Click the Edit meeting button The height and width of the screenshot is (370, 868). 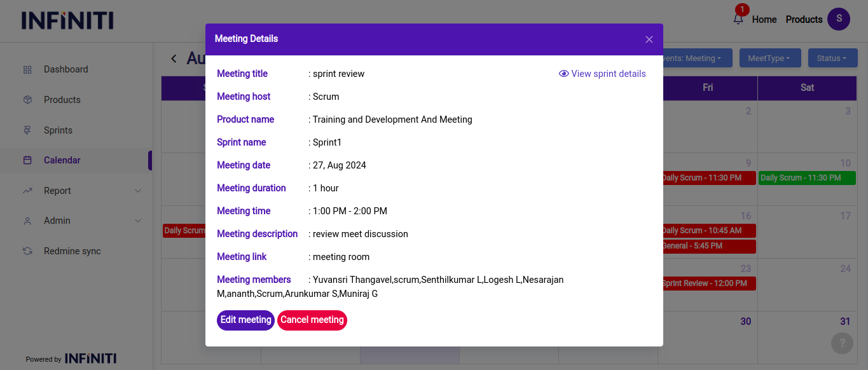tap(245, 320)
